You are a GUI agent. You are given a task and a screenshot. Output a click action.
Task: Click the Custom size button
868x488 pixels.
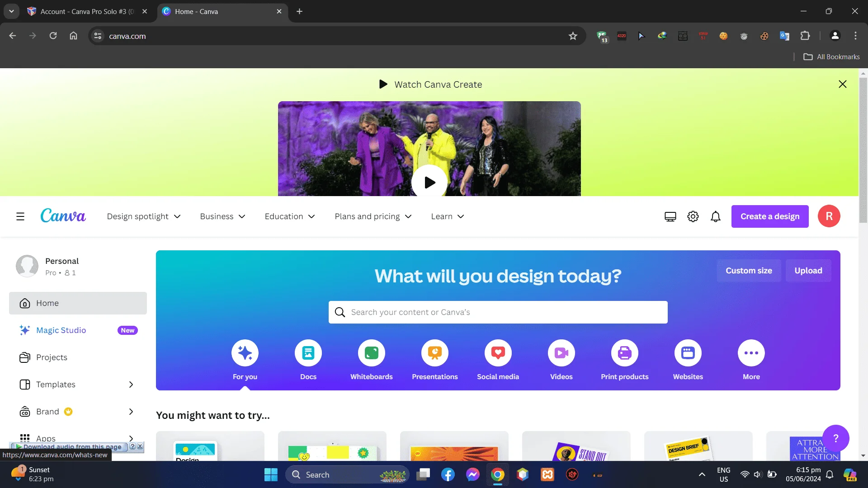click(x=749, y=271)
